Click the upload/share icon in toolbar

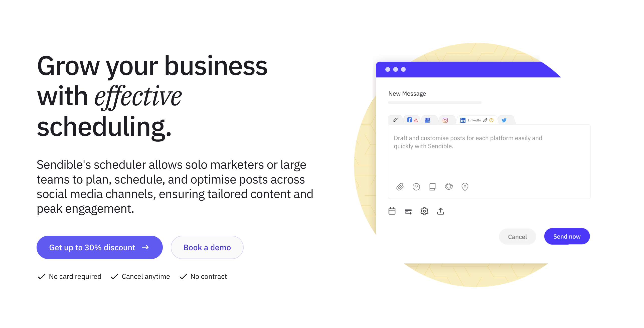point(440,210)
